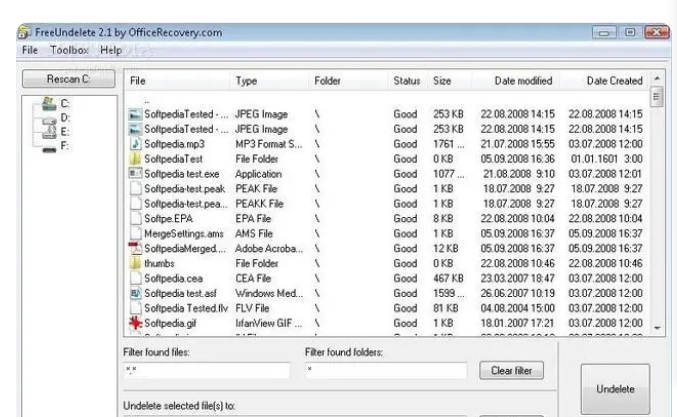Image resolution: width=677 pixels, height=417 pixels.
Task: Open the Help menu
Action: [x=111, y=50]
